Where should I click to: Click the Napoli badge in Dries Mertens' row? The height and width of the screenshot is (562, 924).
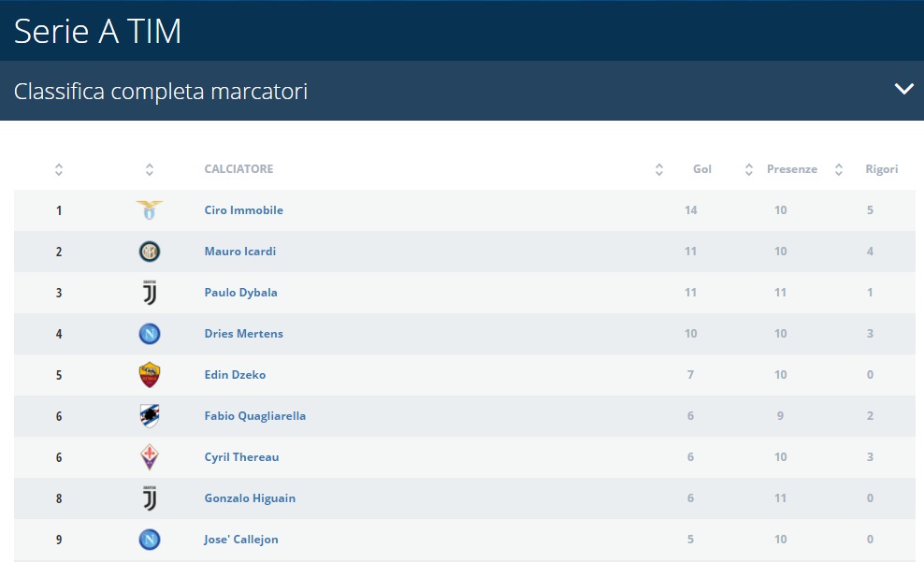(x=150, y=334)
